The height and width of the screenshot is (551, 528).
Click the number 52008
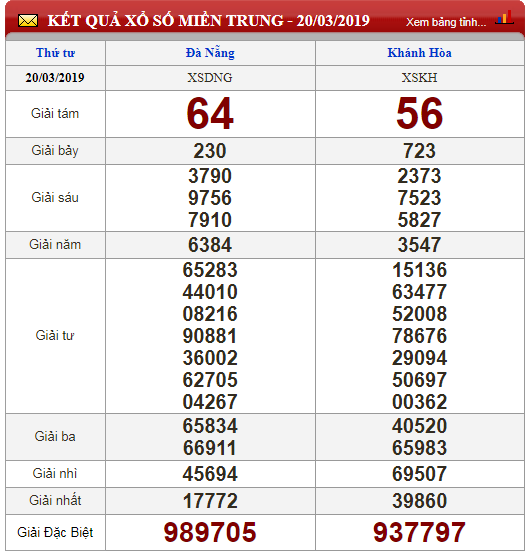click(x=419, y=314)
